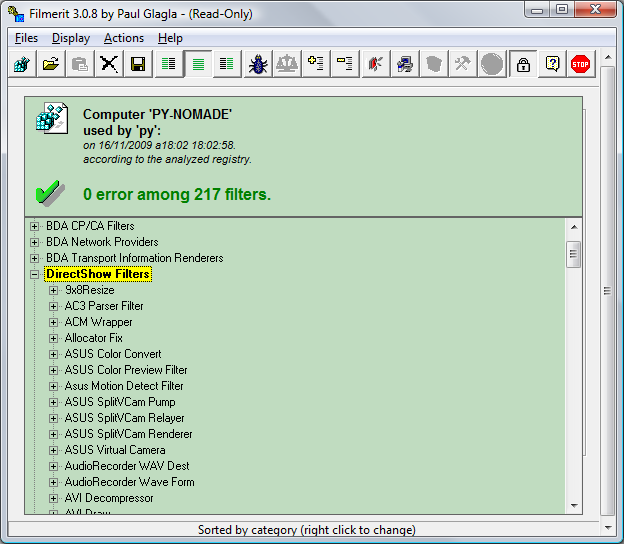
Task: Click the grayed shield-shaped toolbar icon
Action: [434, 64]
